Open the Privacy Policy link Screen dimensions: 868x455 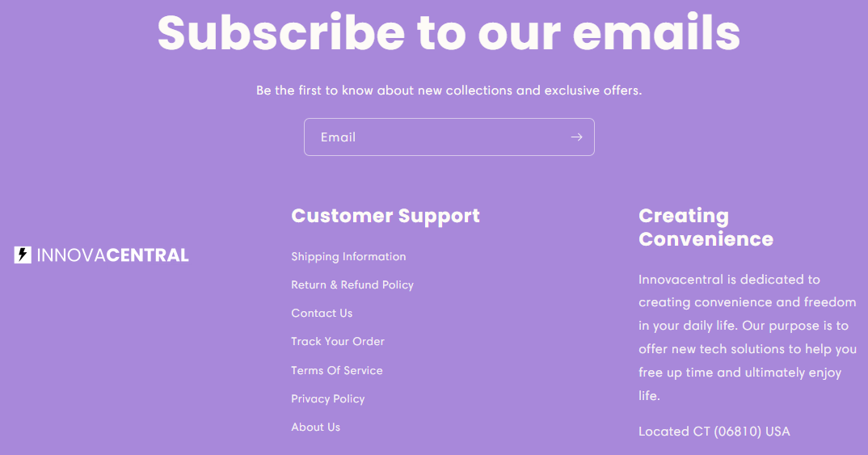point(327,398)
